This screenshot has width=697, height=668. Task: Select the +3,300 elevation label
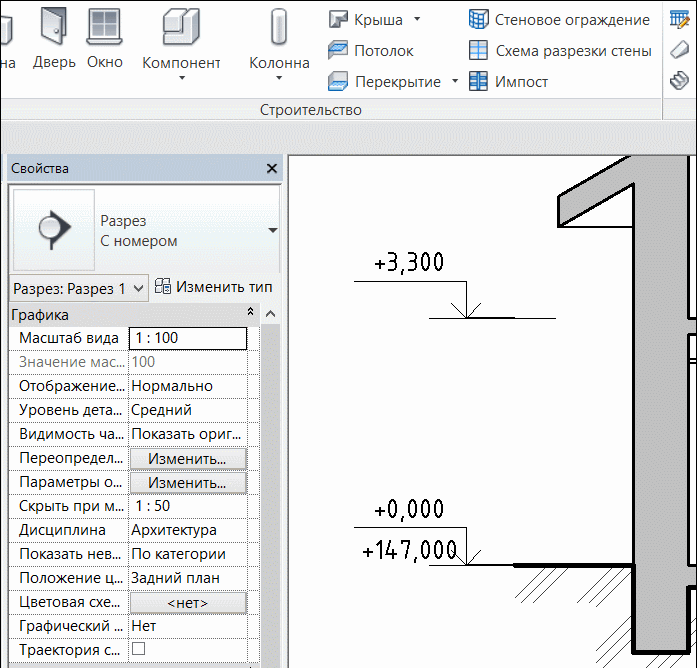click(x=409, y=262)
